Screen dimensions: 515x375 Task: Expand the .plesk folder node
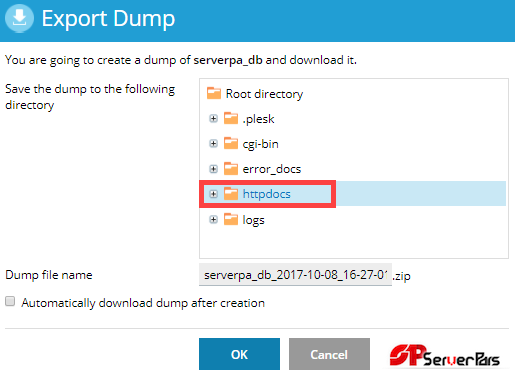tap(213, 118)
